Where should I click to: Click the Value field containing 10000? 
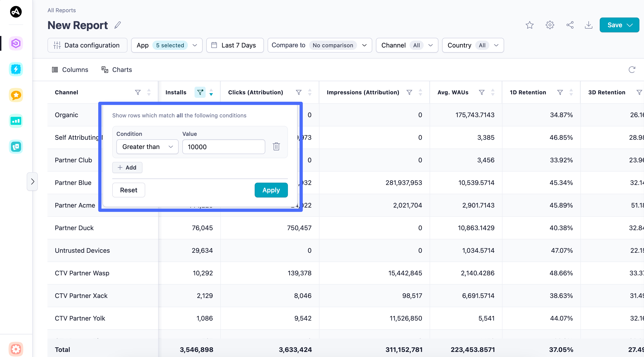pyautogui.click(x=223, y=147)
